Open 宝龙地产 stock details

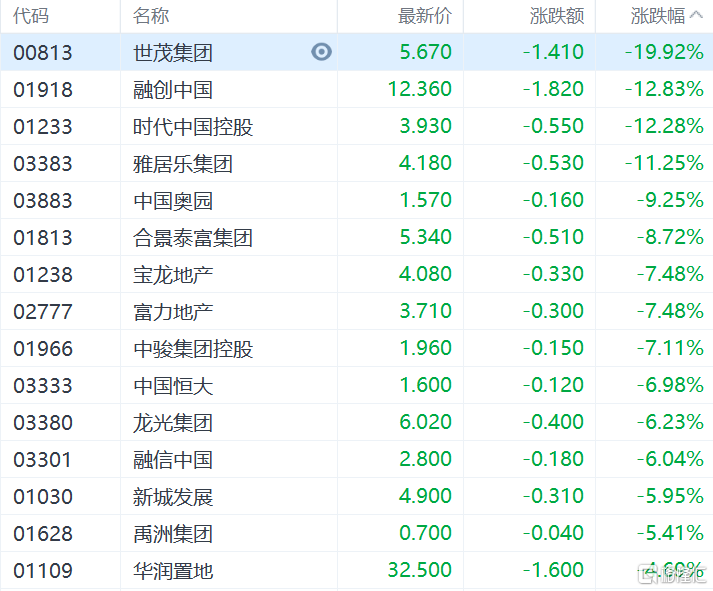coord(173,275)
